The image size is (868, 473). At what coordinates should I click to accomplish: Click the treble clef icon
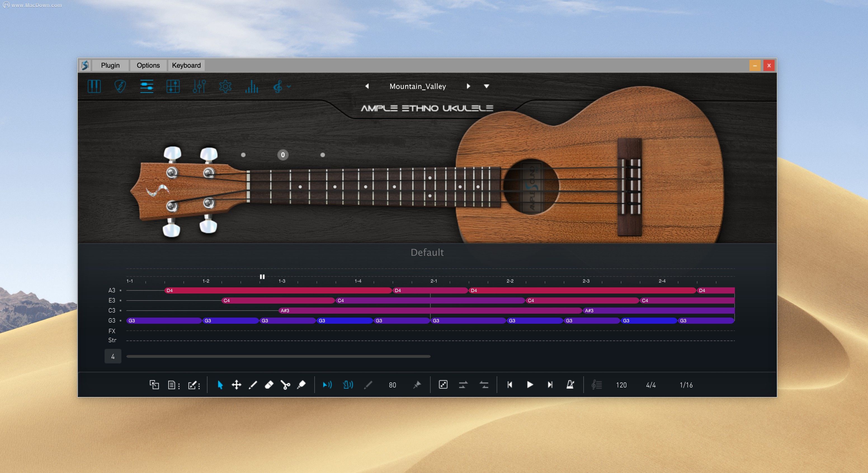click(x=277, y=87)
